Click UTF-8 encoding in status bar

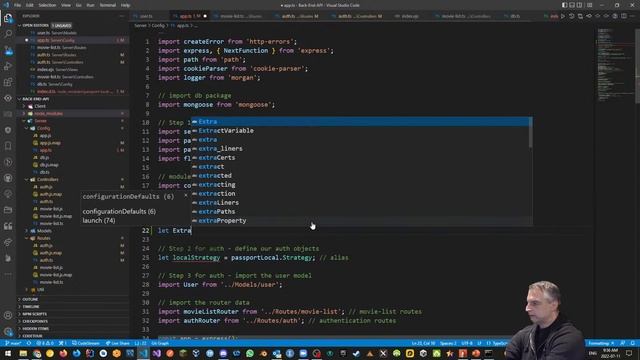[x=467, y=344]
